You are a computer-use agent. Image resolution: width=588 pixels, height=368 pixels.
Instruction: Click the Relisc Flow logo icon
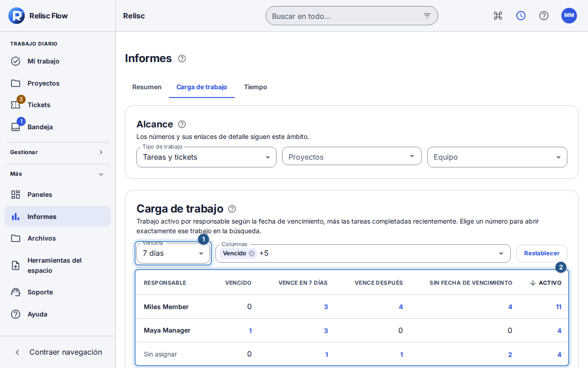(x=17, y=16)
